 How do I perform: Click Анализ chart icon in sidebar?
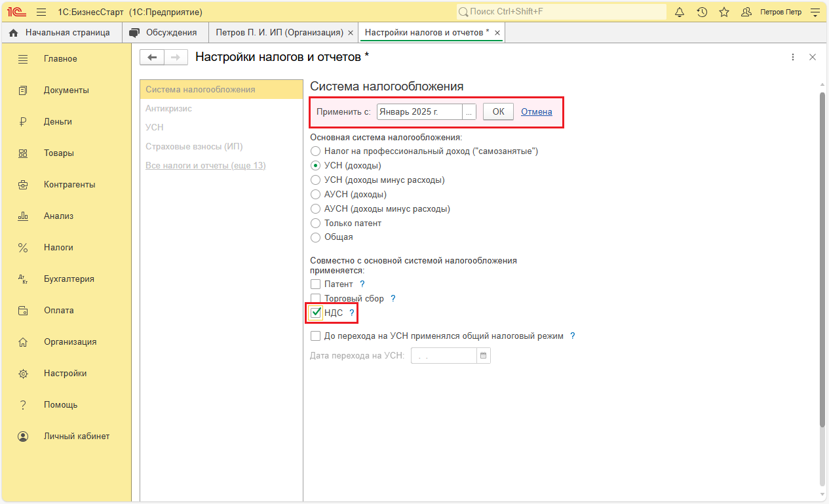point(23,216)
